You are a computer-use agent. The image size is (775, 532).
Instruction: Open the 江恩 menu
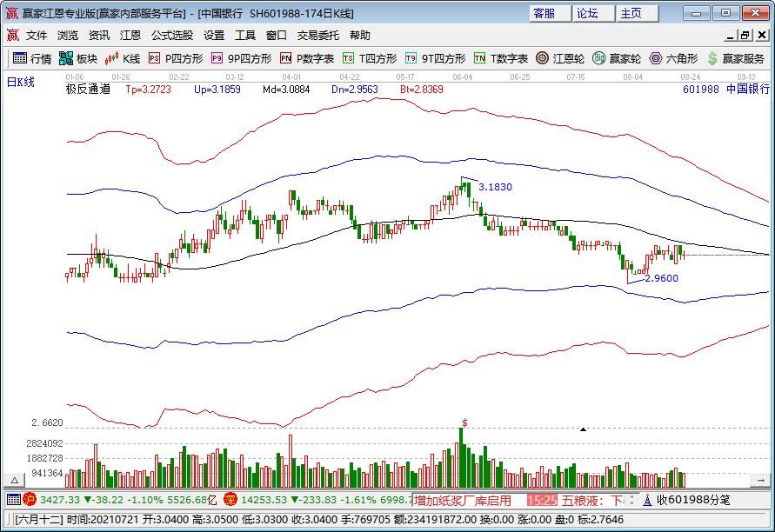(130, 36)
